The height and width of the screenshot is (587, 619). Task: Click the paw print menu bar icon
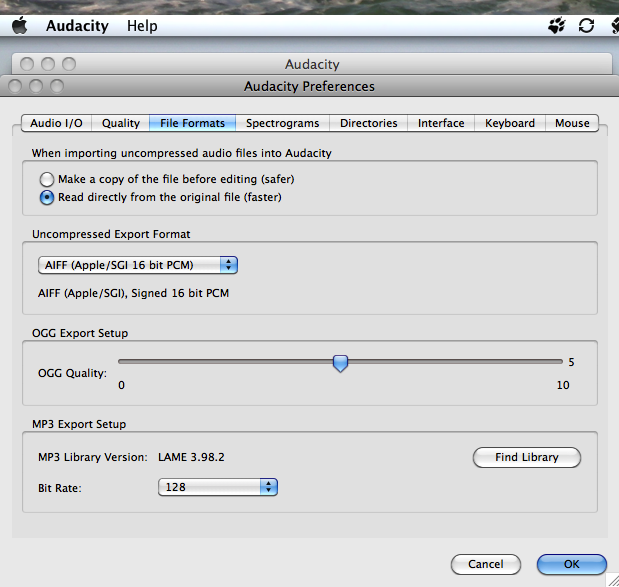coord(556,25)
